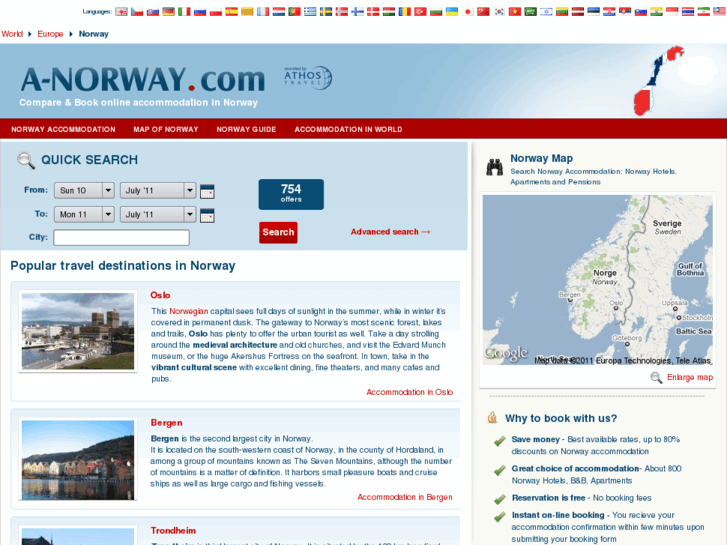Click the Turkish flag icon
This screenshot has width=727, height=545.
(x=421, y=12)
